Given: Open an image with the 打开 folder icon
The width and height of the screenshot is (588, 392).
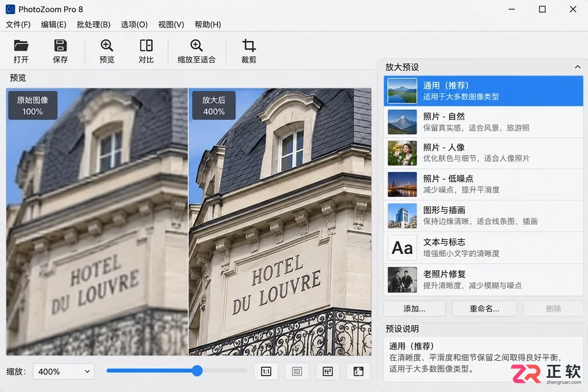Looking at the screenshot, I should pos(21,46).
